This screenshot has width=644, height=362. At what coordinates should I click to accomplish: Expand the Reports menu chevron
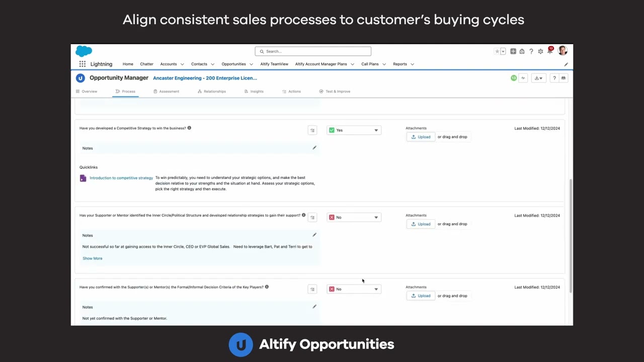pyautogui.click(x=412, y=64)
